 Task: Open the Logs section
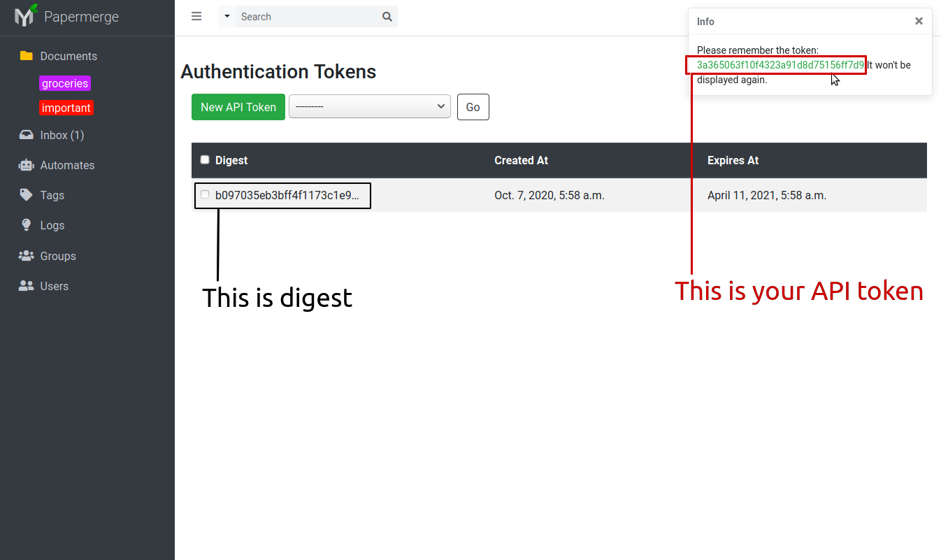52,225
